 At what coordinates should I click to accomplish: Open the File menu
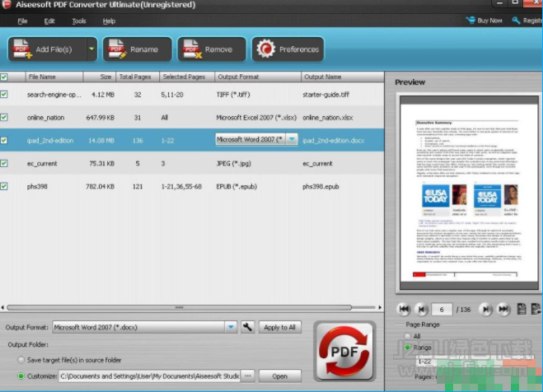22,21
